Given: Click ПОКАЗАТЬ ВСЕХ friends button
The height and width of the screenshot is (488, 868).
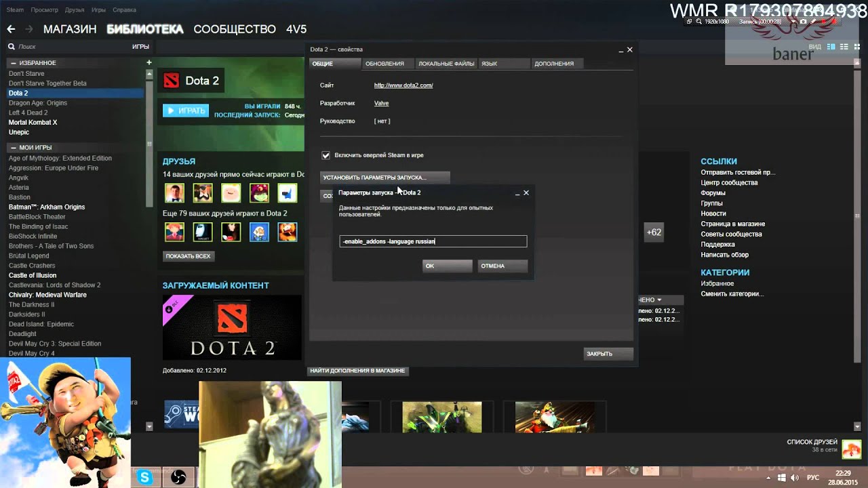Looking at the screenshot, I should click(x=189, y=256).
